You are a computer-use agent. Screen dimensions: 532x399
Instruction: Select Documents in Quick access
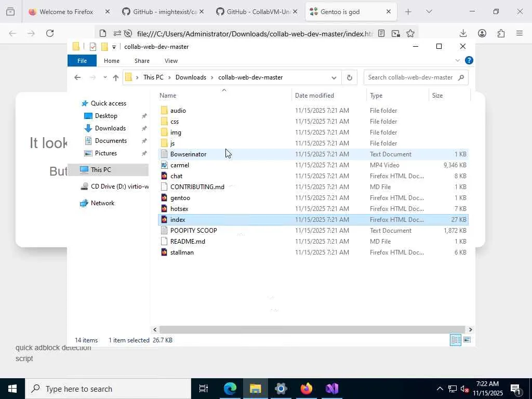click(x=111, y=141)
